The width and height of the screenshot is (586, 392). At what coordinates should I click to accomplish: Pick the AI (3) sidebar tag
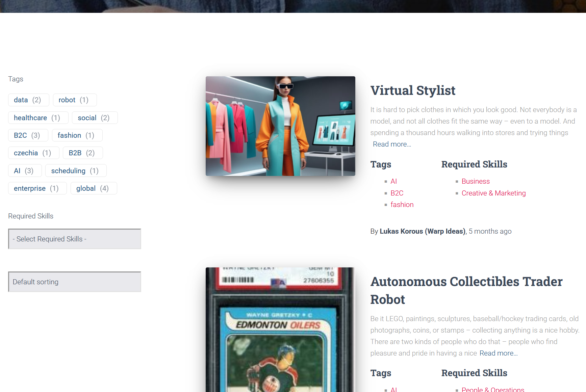point(25,171)
